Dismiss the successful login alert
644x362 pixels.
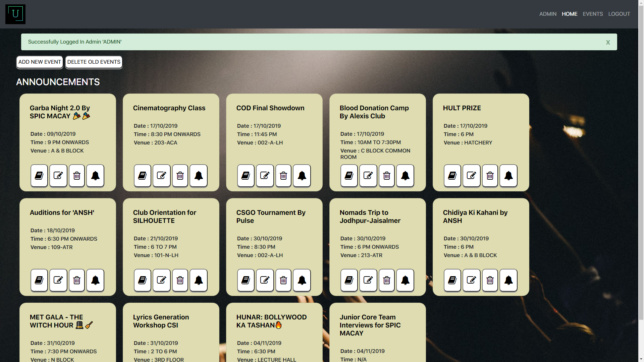click(608, 42)
